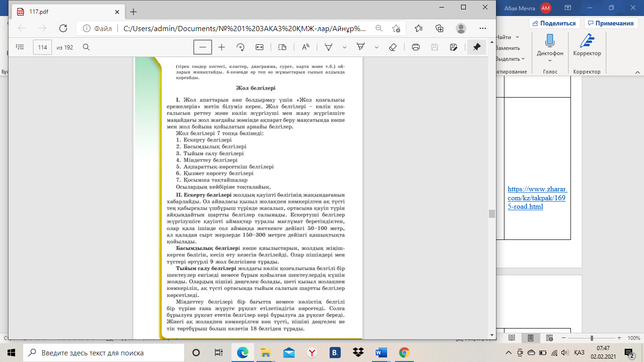Viewport: 644px width, 362px height.
Task: Zoom in the PDF with plus button
Action: point(222,47)
